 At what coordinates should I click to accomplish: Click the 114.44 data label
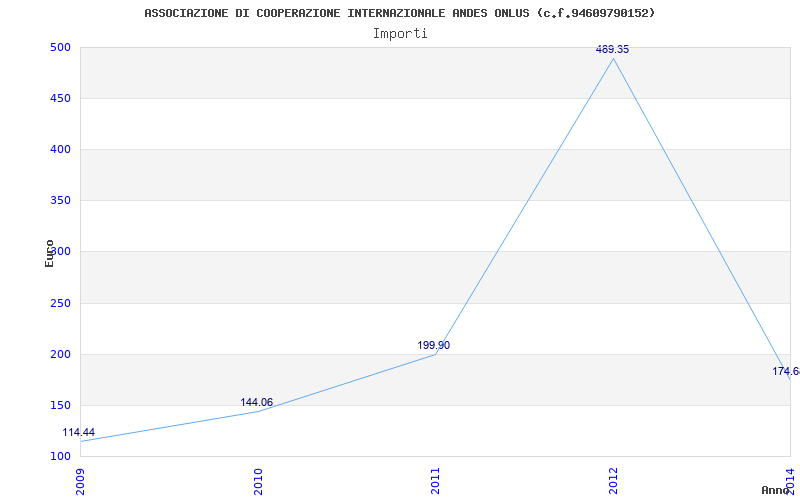coord(78,432)
